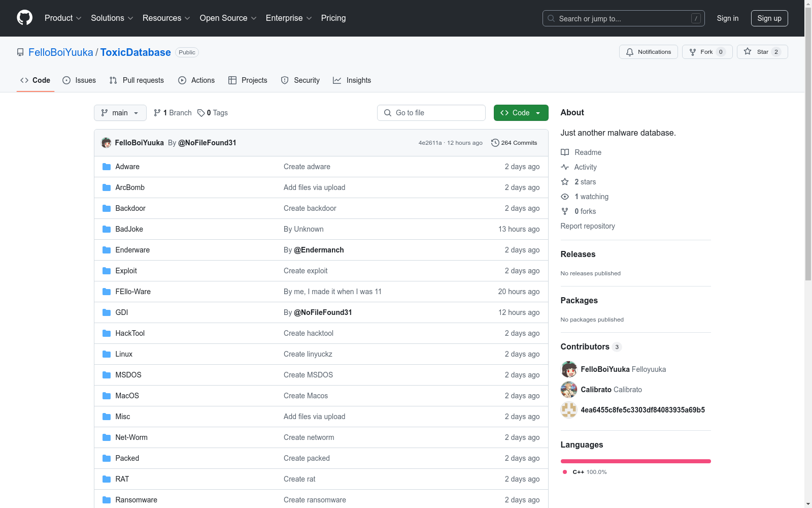The image size is (812, 508).
Task: Open the green Code dropdown button
Action: tap(521, 113)
